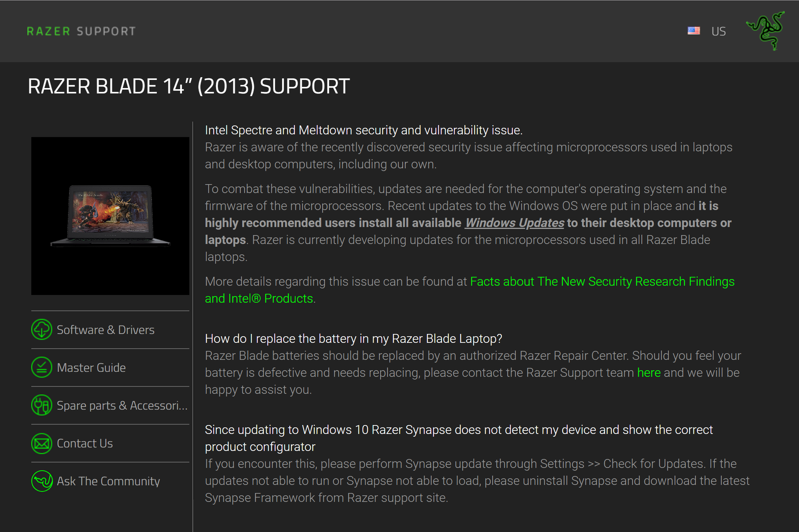
Task: Open the Master Guide link
Action: click(91, 368)
